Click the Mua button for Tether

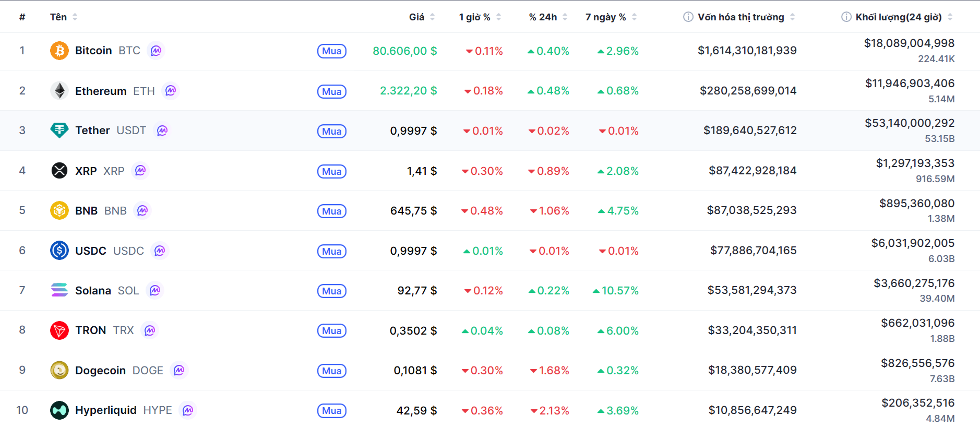tap(332, 131)
